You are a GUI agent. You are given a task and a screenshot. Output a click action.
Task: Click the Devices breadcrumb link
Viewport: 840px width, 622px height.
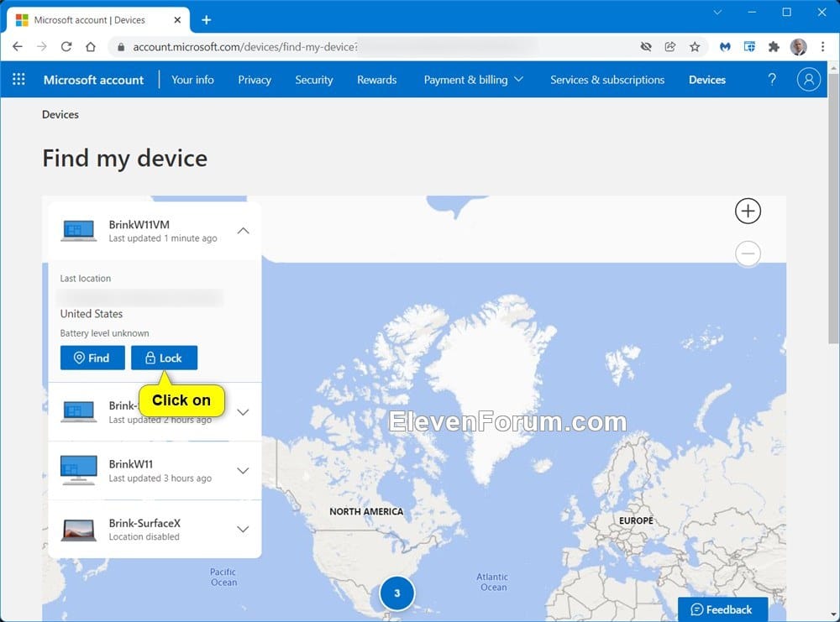point(60,114)
